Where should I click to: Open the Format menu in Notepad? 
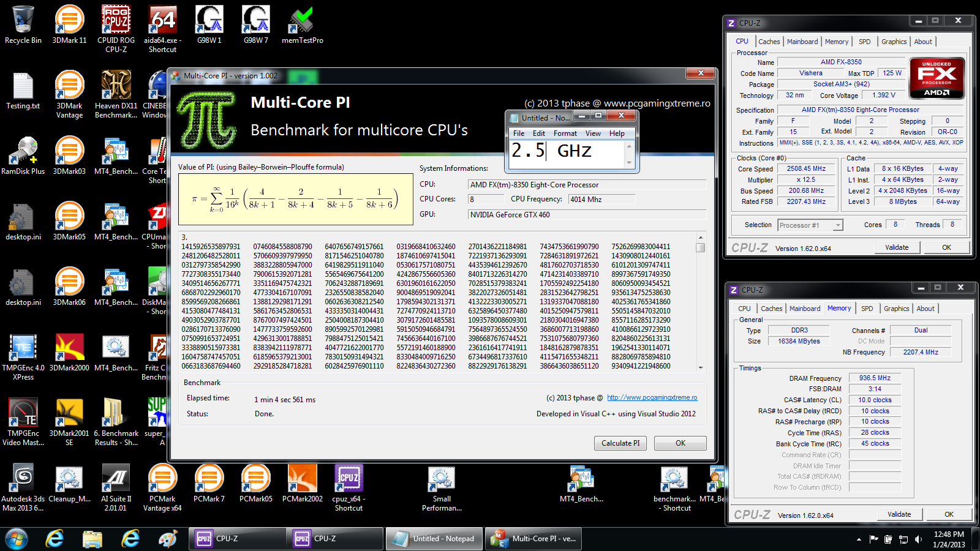click(565, 133)
